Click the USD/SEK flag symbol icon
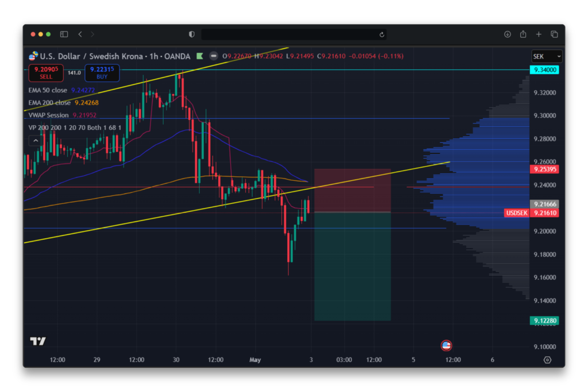 coord(33,56)
